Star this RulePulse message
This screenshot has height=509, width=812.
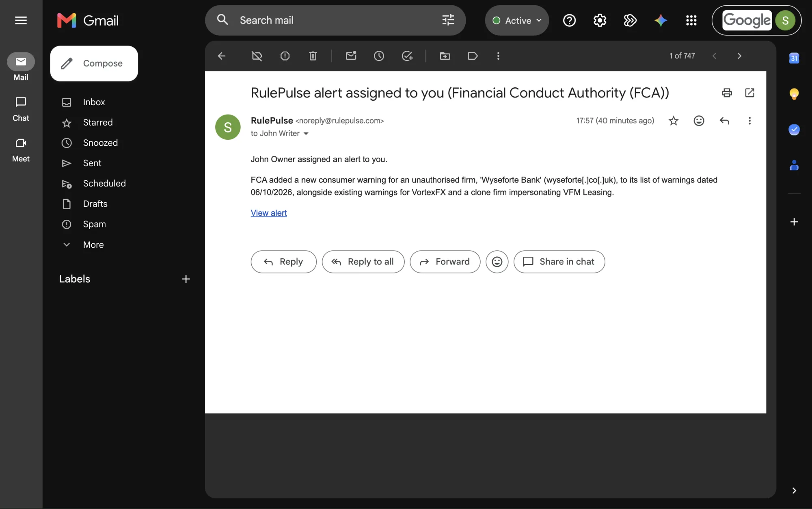[x=674, y=121]
